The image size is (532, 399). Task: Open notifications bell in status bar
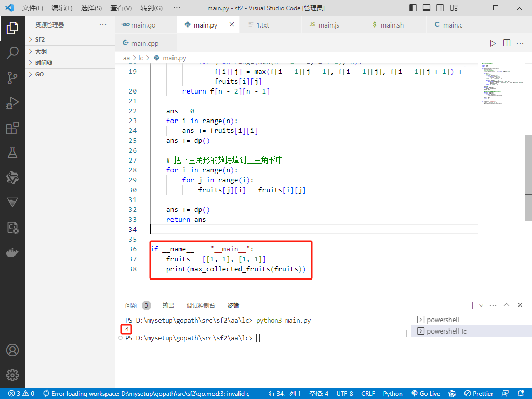(x=521, y=394)
